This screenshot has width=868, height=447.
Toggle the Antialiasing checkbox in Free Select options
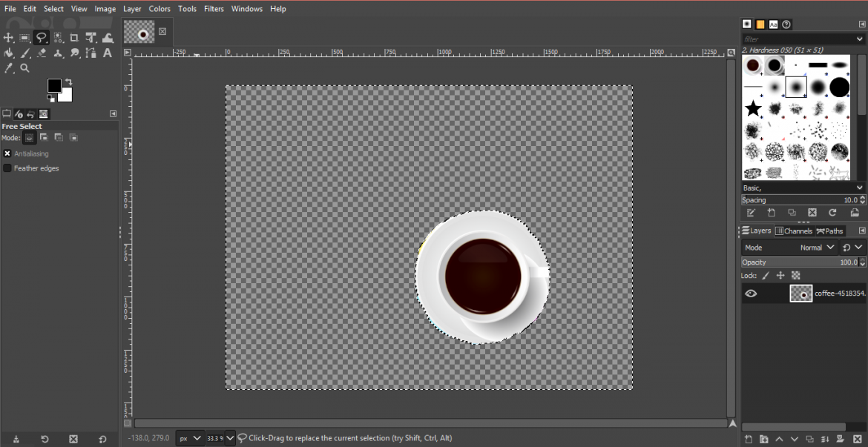pos(7,153)
